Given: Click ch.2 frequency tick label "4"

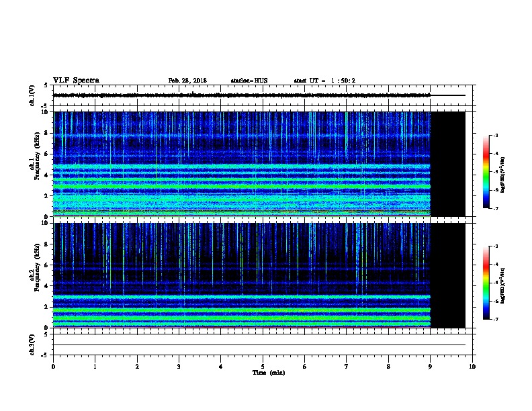Looking at the screenshot, I should tap(48, 286).
